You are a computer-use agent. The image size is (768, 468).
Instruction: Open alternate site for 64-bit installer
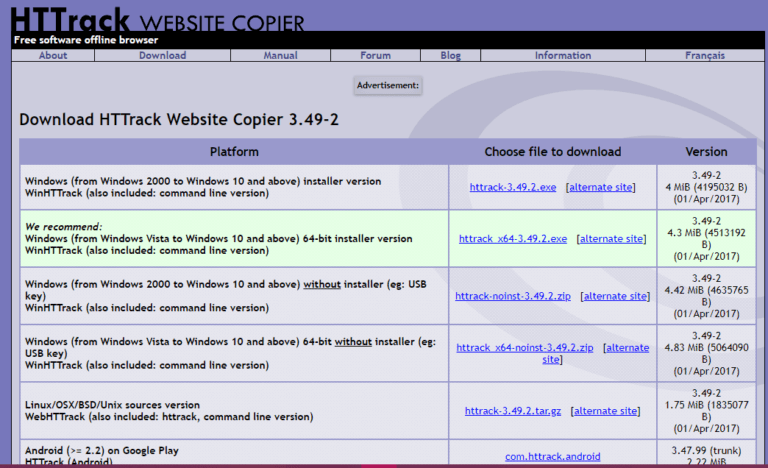pyautogui.click(x=612, y=239)
